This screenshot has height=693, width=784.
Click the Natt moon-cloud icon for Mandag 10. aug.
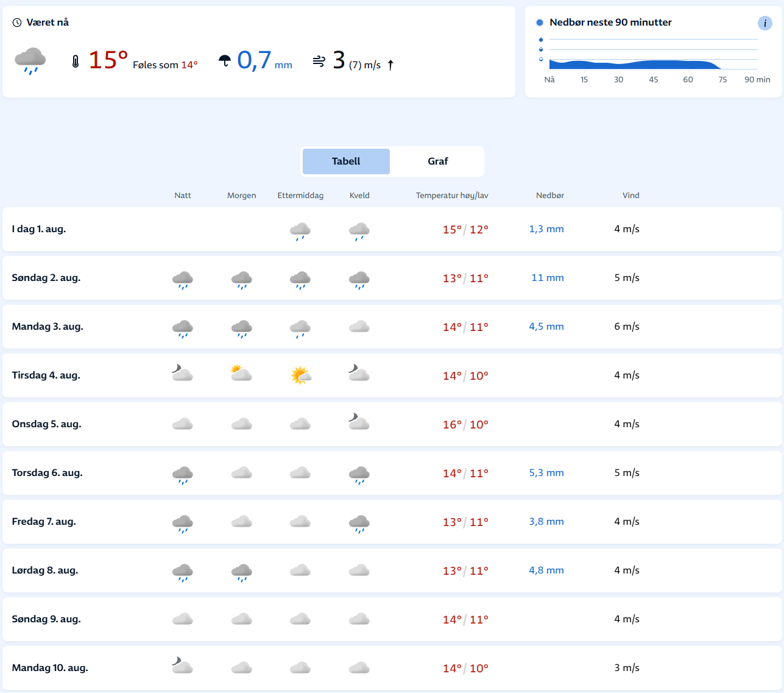182,665
